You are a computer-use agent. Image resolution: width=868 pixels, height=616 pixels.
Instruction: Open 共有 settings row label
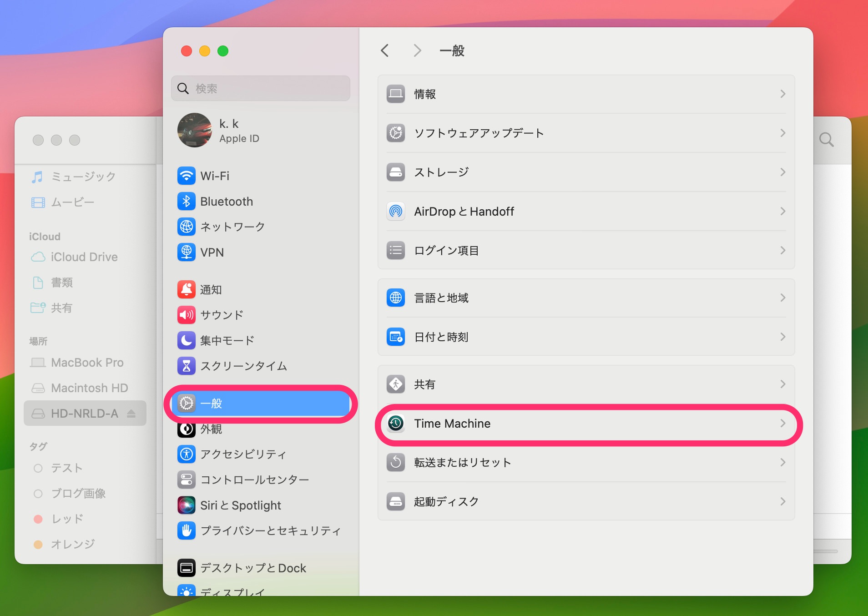pyautogui.click(x=424, y=384)
